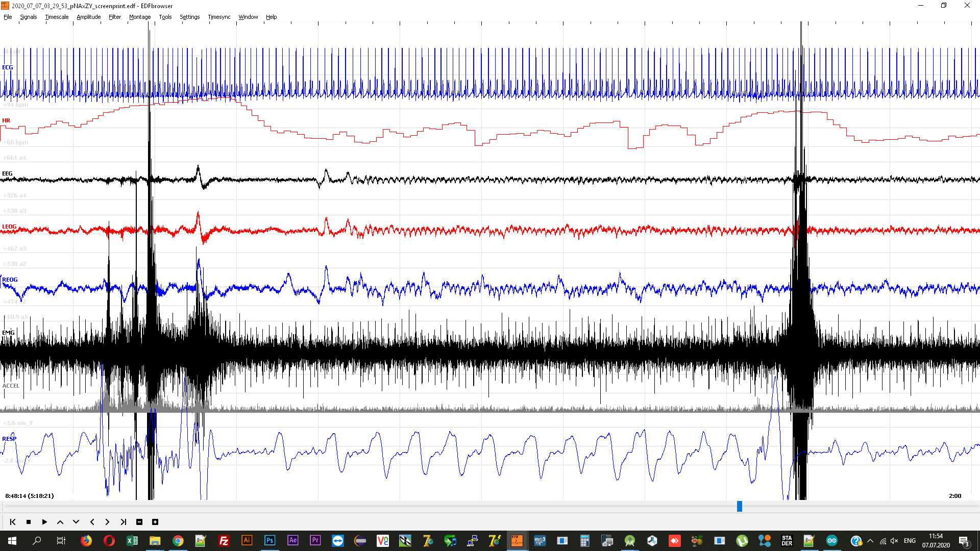Click the RESP signal label
980x551 pixels.
9,439
